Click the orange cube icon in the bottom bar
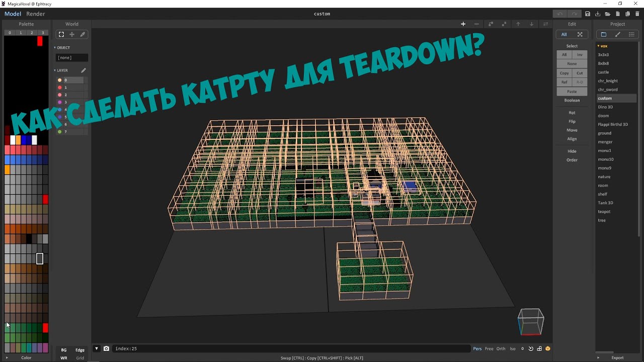644x362 pixels. click(548, 348)
